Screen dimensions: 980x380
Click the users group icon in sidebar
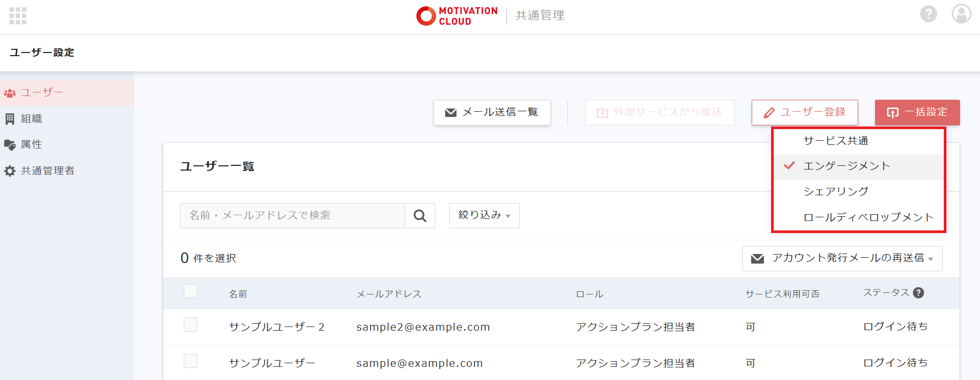click(10, 93)
